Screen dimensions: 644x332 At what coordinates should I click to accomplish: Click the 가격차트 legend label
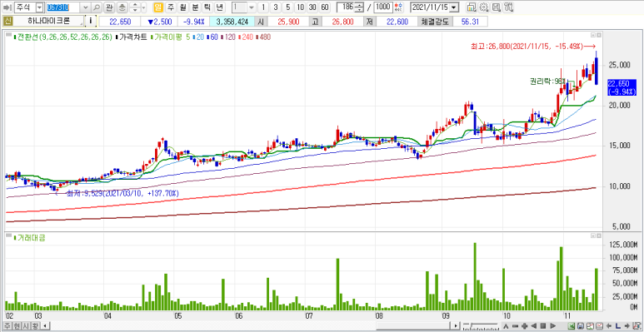[132, 37]
